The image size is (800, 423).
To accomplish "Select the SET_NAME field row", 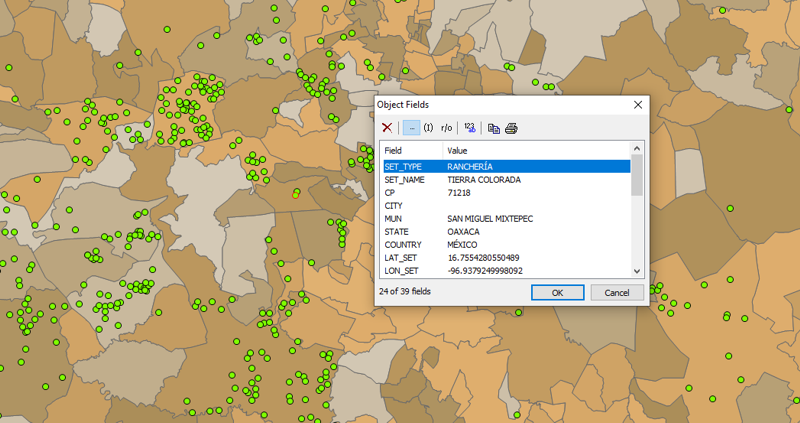I will 507,180.
